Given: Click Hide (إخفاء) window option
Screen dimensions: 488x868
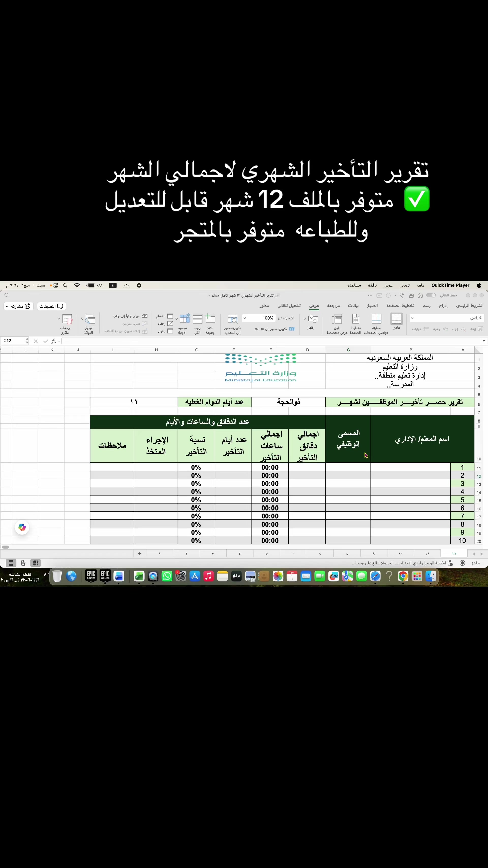Looking at the screenshot, I should (x=165, y=324).
